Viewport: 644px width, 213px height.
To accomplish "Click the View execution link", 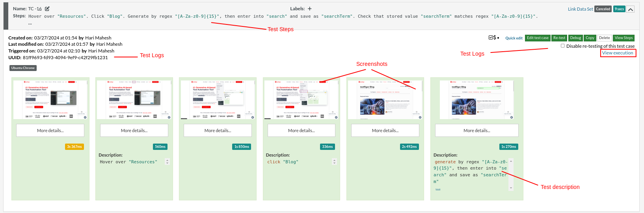I will coord(618,53).
